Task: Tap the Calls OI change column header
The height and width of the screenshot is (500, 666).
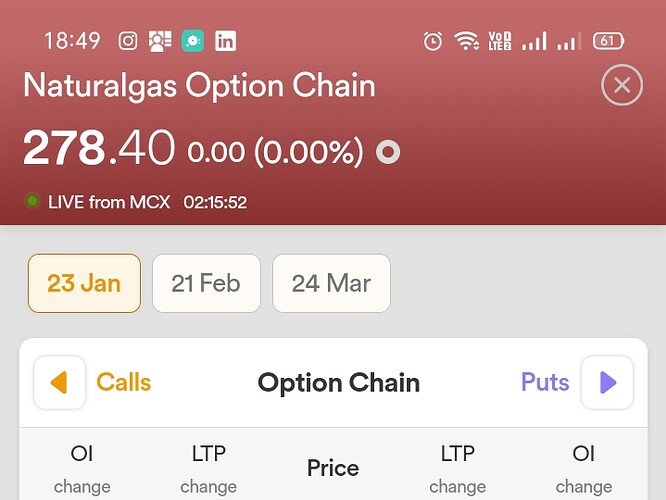Action: (82, 469)
